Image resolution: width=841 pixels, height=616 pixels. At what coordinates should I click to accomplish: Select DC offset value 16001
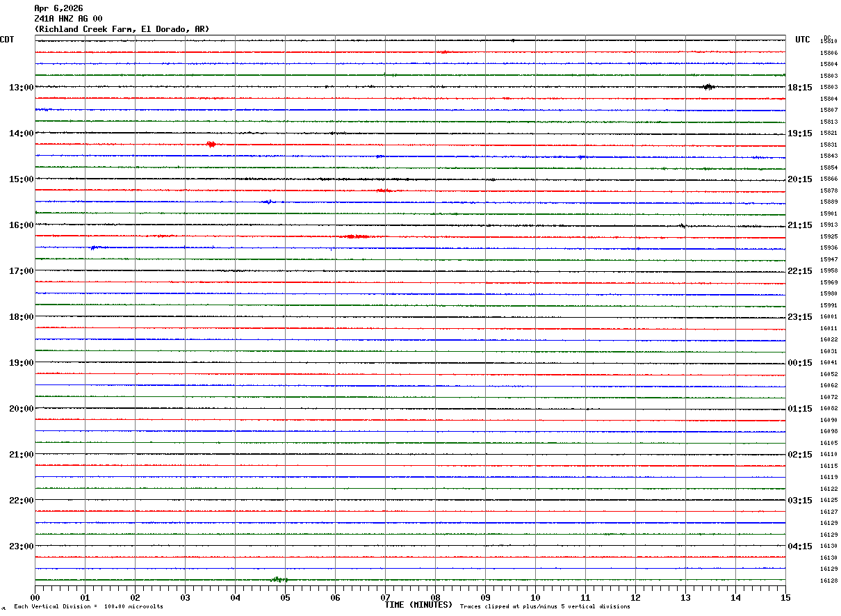click(x=828, y=316)
